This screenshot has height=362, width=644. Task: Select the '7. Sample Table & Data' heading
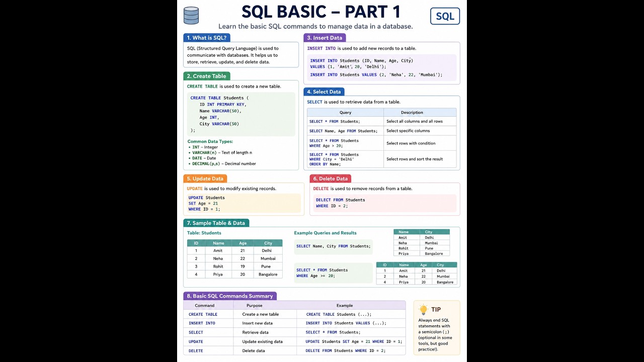coord(216,223)
